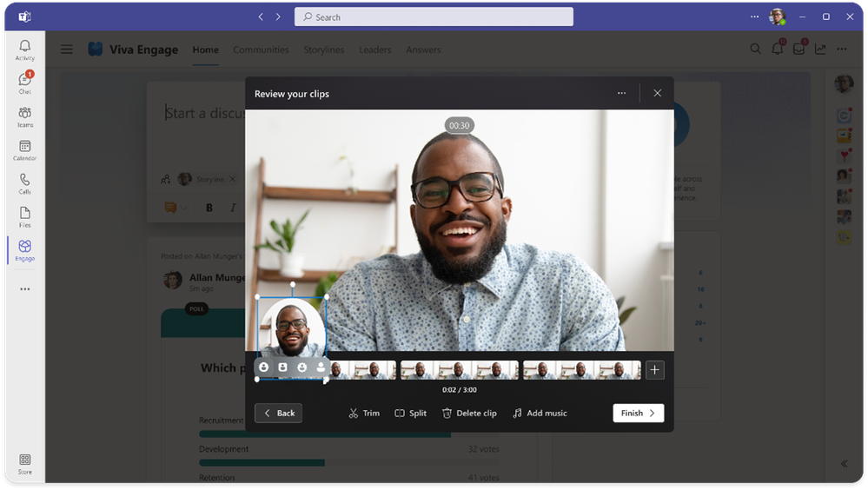
Task: Remove the Storyline audience chip
Action: pos(233,179)
